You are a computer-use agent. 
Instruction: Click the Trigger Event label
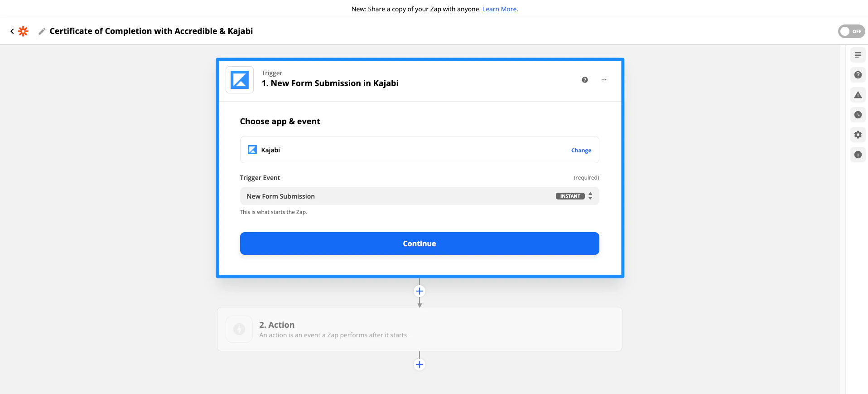pyautogui.click(x=260, y=178)
